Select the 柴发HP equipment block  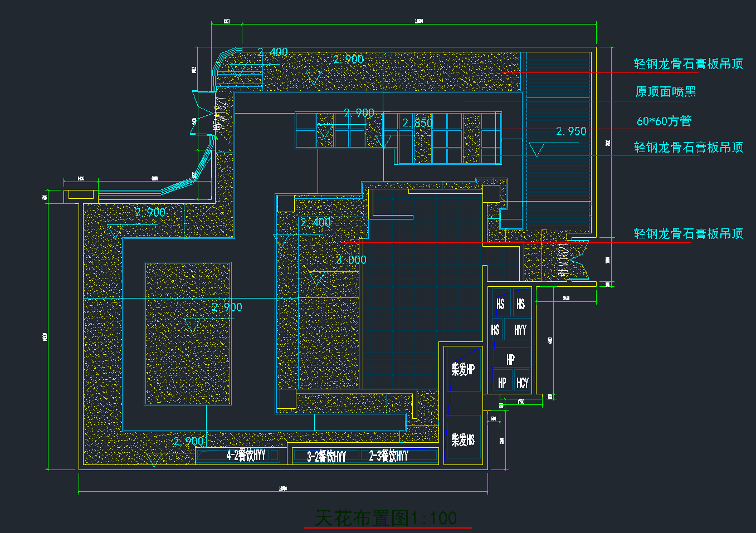pos(463,369)
